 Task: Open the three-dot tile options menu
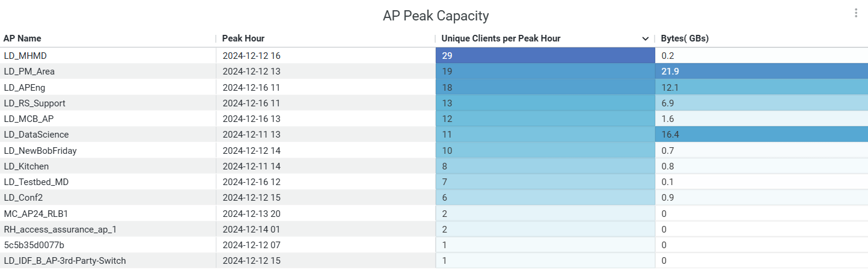tap(856, 13)
